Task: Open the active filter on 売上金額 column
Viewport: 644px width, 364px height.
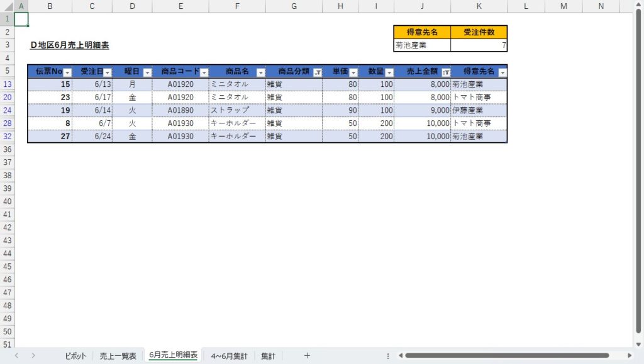Action: click(x=446, y=72)
